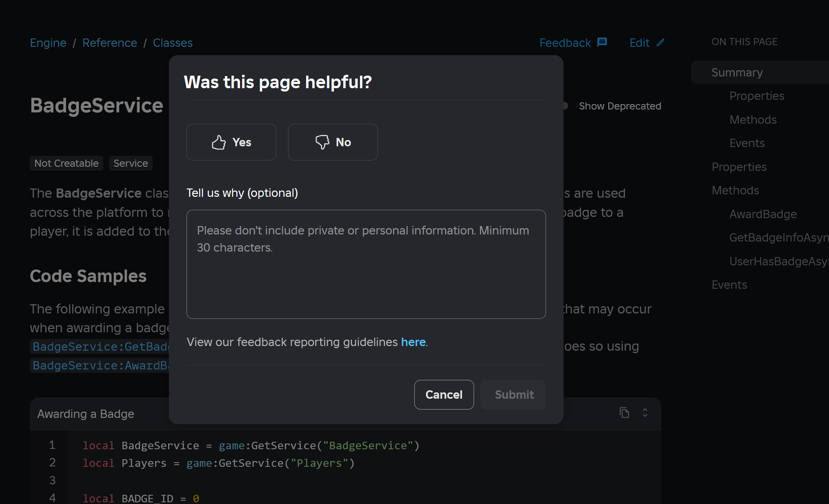
Task: Cancel the feedback dialog
Action: [x=444, y=395]
